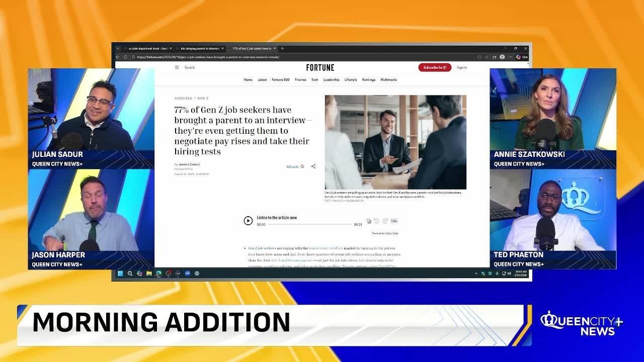Play the article audio
This screenshot has width=644, height=362.
tap(248, 221)
